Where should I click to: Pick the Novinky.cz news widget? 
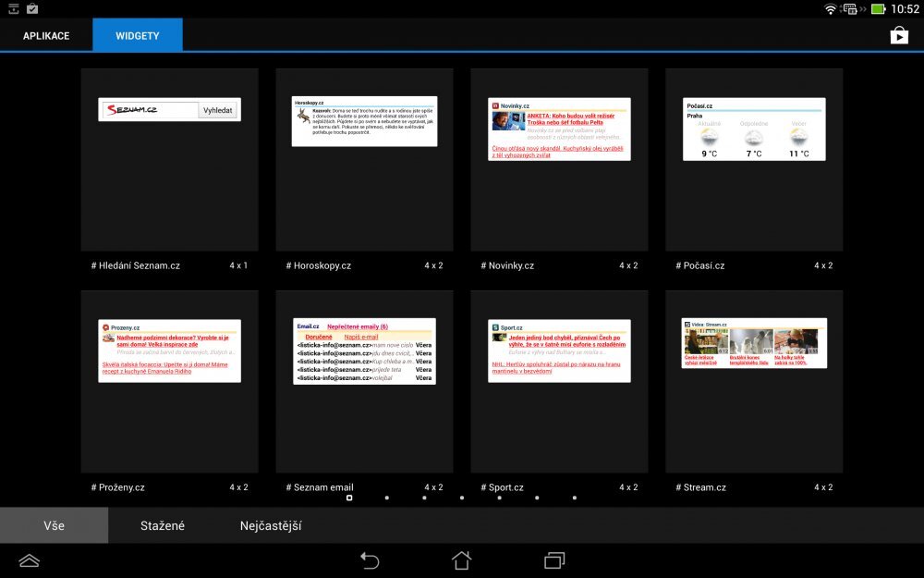pyautogui.click(x=559, y=159)
